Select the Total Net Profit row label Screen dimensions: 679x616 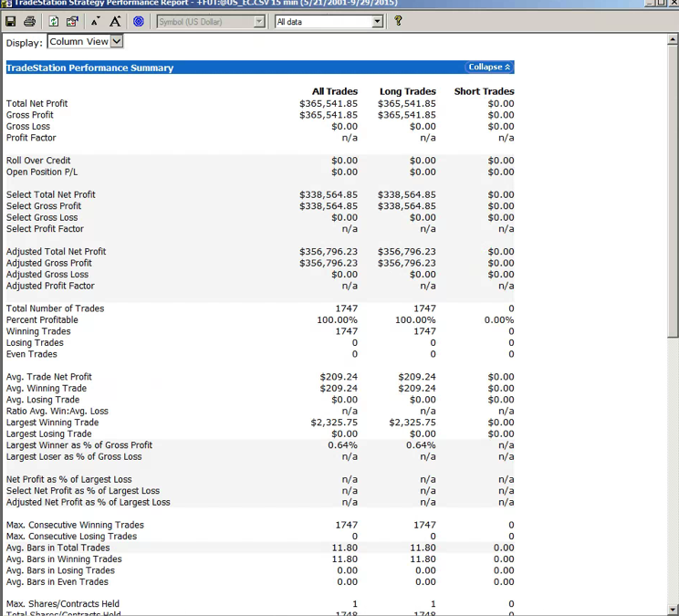37,103
